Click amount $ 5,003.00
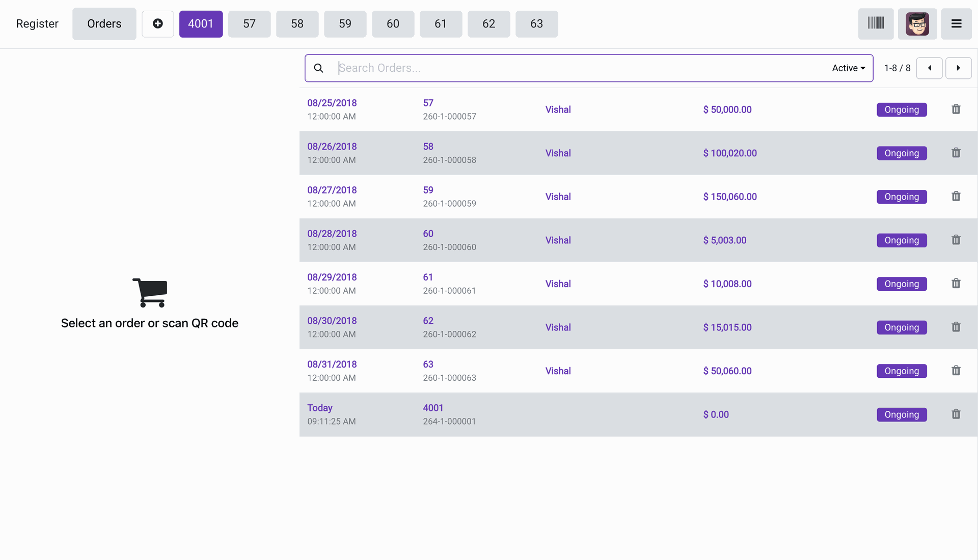 [x=725, y=240]
